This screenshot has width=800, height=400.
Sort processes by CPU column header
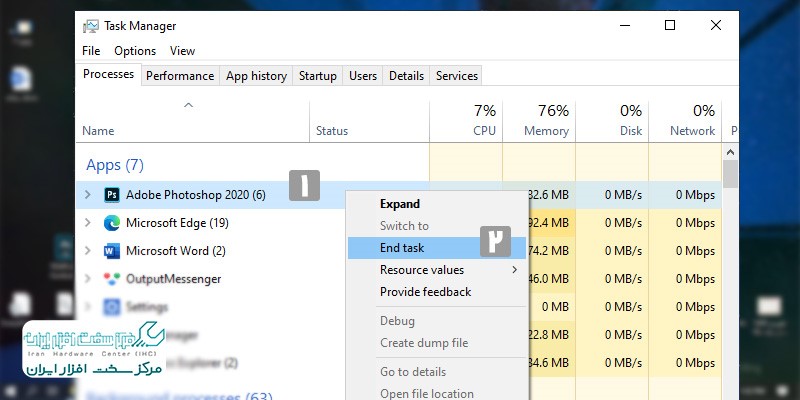(x=466, y=120)
